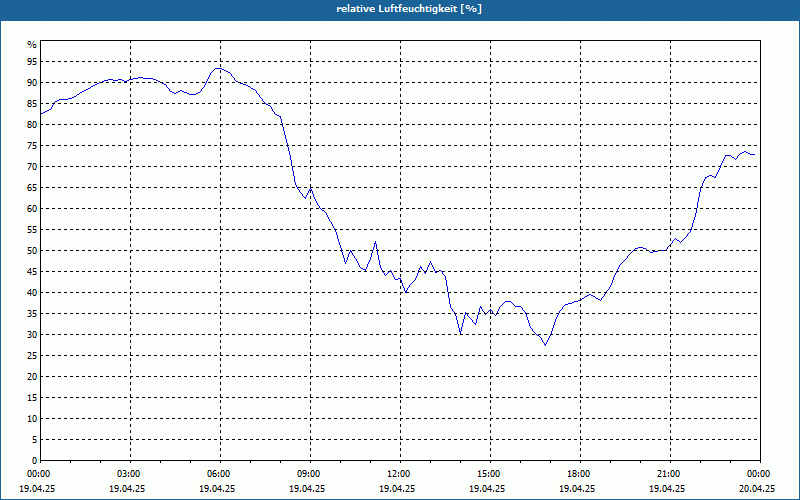Pick the 70 y-axis tick label
This screenshot has width=800, height=500.
(x=32, y=167)
